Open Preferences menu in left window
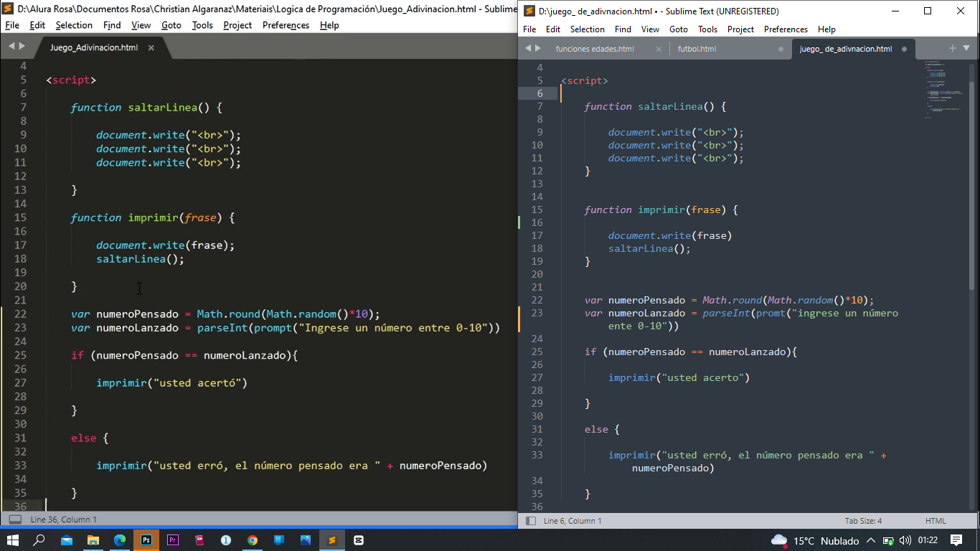The height and width of the screenshot is (551, 980). pos(286,25)
